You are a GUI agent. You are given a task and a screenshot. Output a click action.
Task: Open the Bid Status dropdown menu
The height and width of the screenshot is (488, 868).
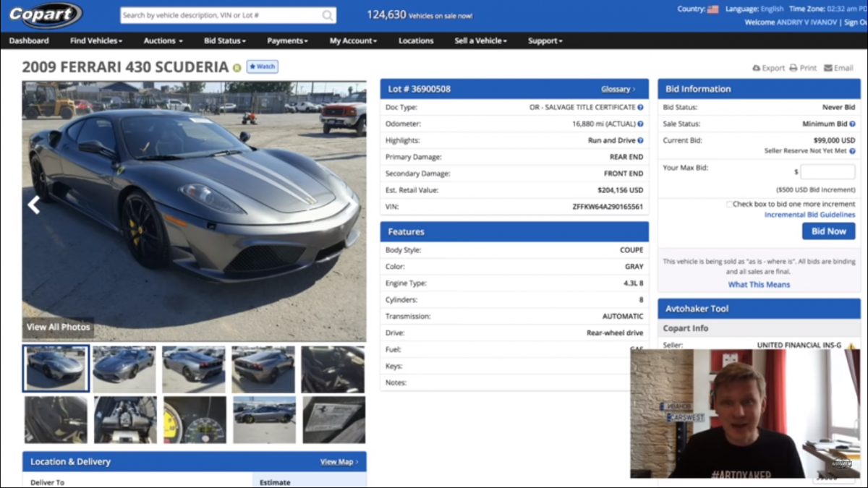[x=224, y=41]
